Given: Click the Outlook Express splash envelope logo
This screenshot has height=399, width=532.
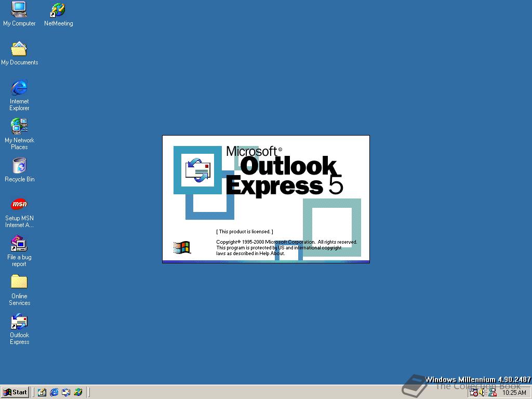Looking at the screenshot, I should [197, 170].
